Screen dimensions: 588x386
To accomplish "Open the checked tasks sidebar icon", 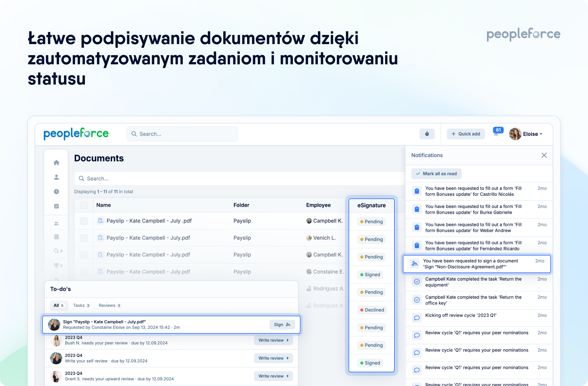I will 56,206.
